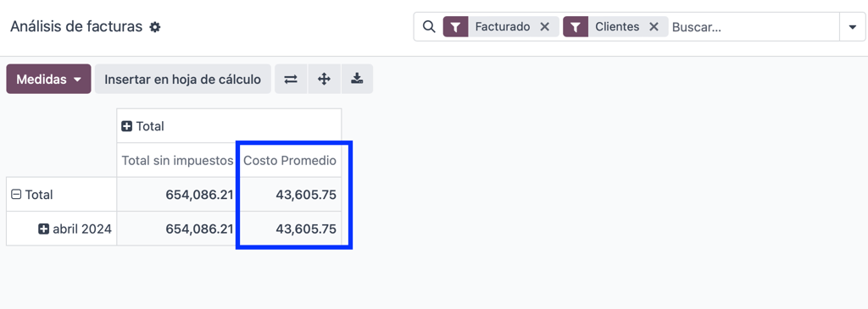Click the magnifying glass search icon
The image size is (868, 309).
click(x=428, y=26)
